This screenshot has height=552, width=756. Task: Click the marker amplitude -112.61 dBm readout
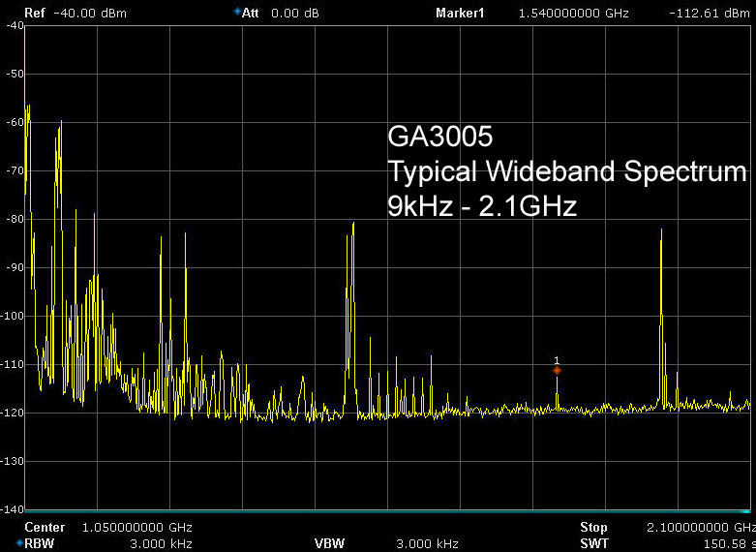coord(709,13)
